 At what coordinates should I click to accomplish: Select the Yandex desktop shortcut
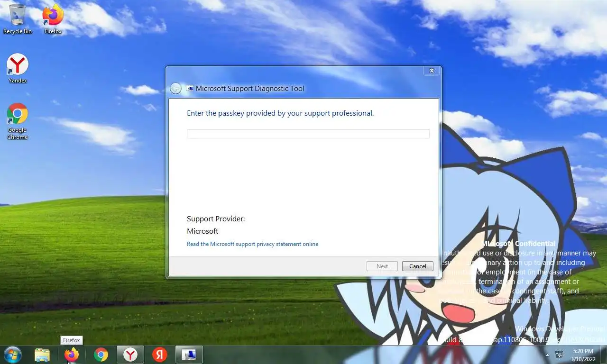tap(18, 68)
